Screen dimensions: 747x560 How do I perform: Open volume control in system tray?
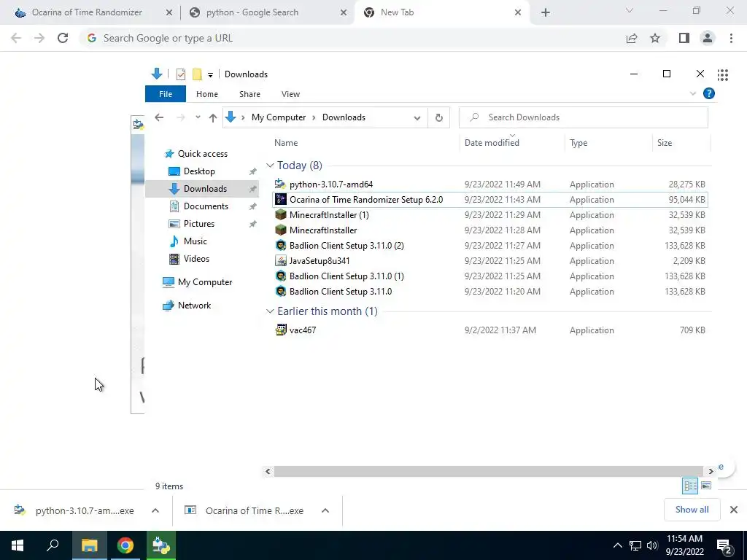point(652,545)
